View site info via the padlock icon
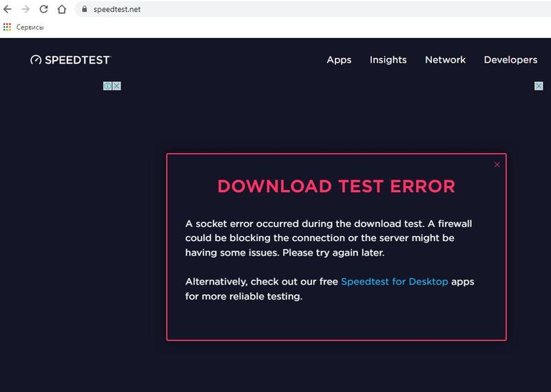The image size is (551, 392). point(84,10)
